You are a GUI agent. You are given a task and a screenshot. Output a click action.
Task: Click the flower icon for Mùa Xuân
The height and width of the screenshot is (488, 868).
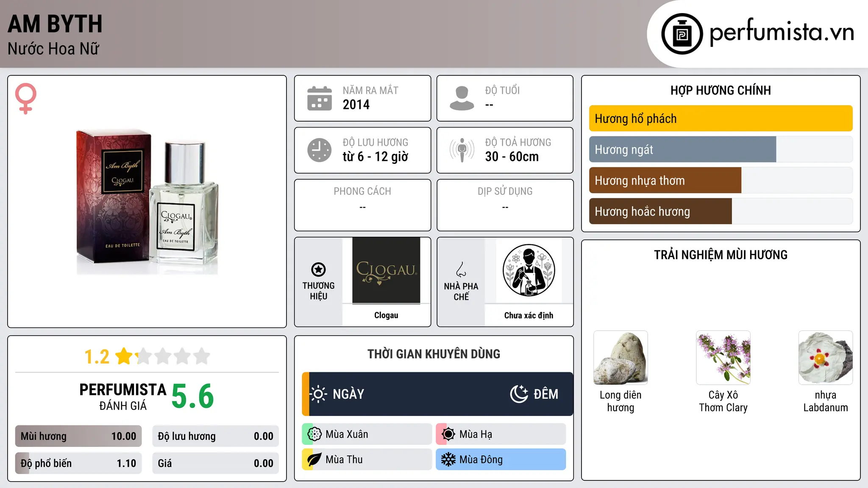tap(314, 434)
